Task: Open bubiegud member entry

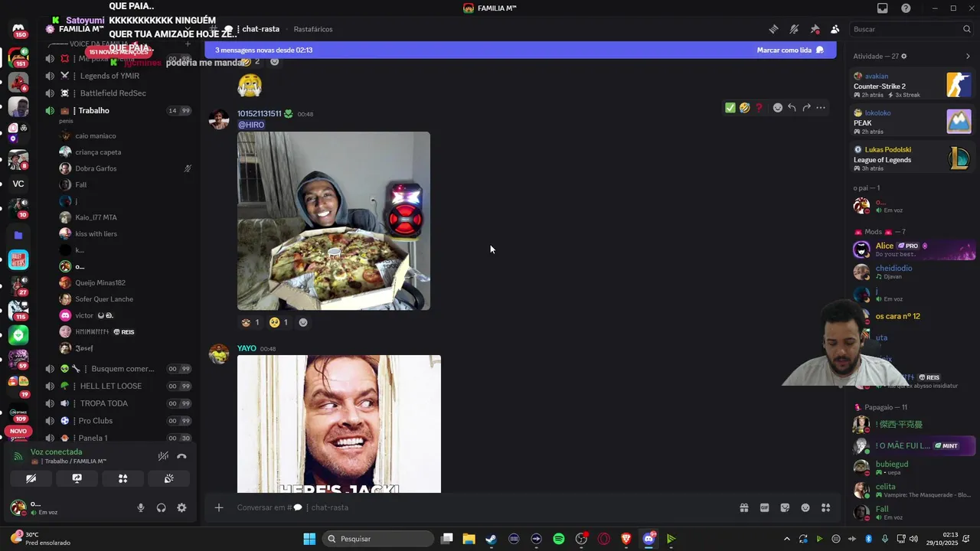Action: coord(913,468)
